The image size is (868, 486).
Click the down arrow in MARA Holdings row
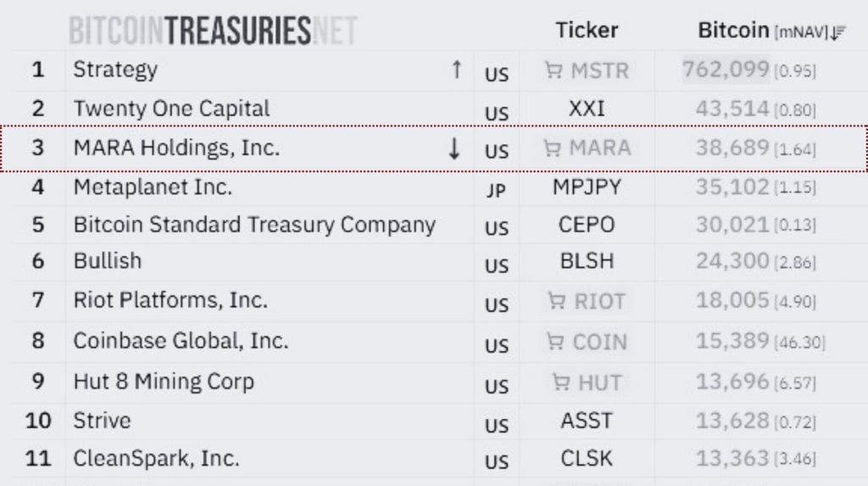pyautogui.click(x=454, y=148)
